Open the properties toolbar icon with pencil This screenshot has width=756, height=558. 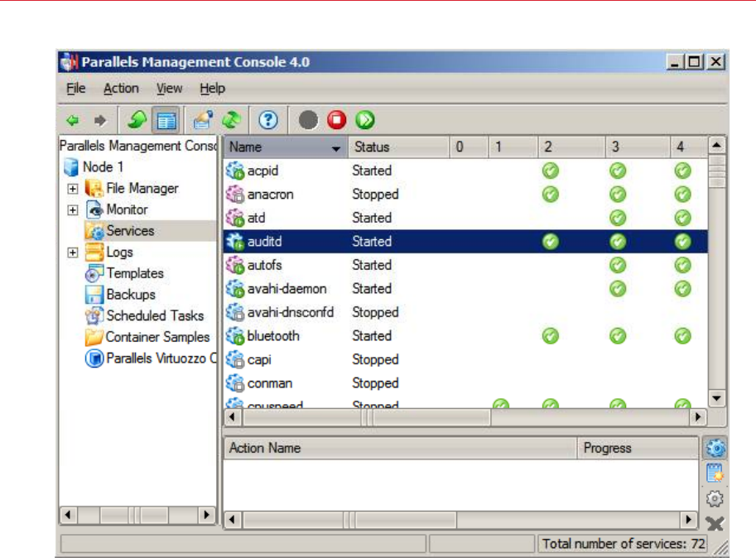(203, 120)
